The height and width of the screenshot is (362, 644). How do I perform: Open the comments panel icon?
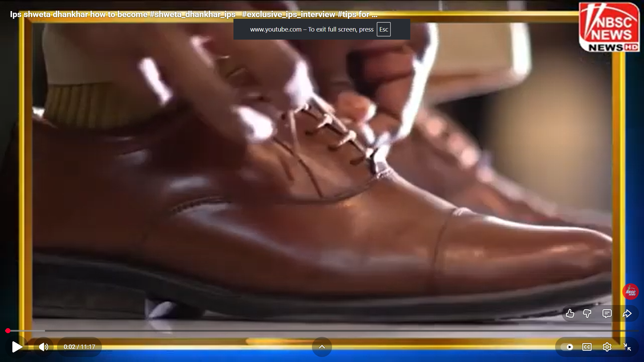click(x=607, y=314)
